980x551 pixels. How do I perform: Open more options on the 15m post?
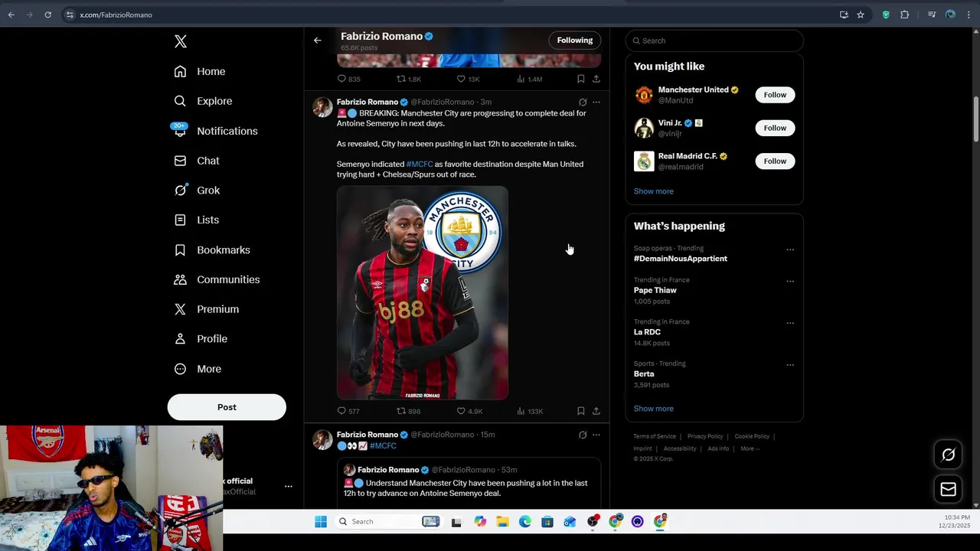[x=596, y=435]
